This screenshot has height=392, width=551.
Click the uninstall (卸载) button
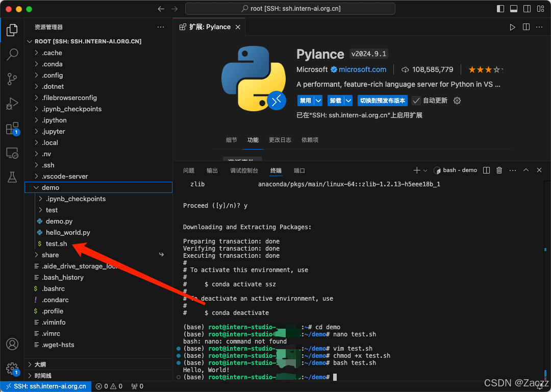pos(336,101)
